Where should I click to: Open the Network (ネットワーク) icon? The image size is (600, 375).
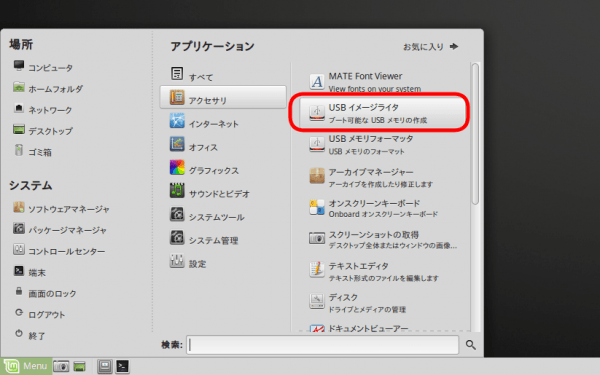tap(18, 109)
